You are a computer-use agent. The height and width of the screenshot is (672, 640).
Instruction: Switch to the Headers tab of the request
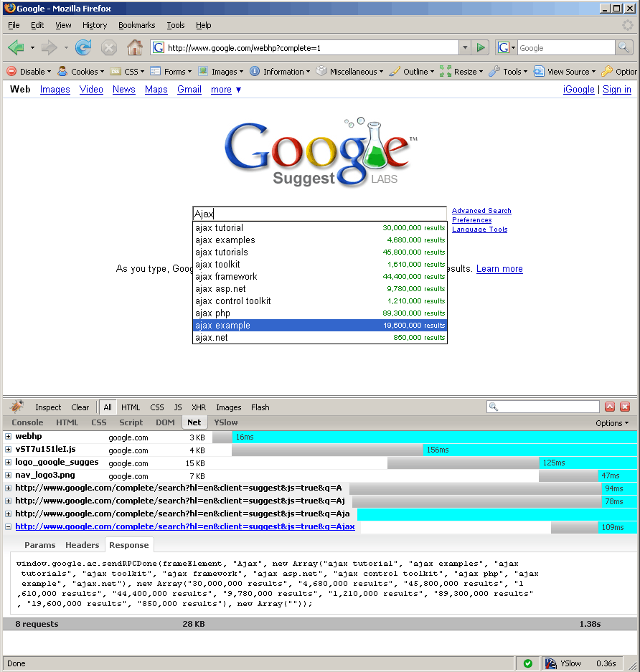point(82,545)
